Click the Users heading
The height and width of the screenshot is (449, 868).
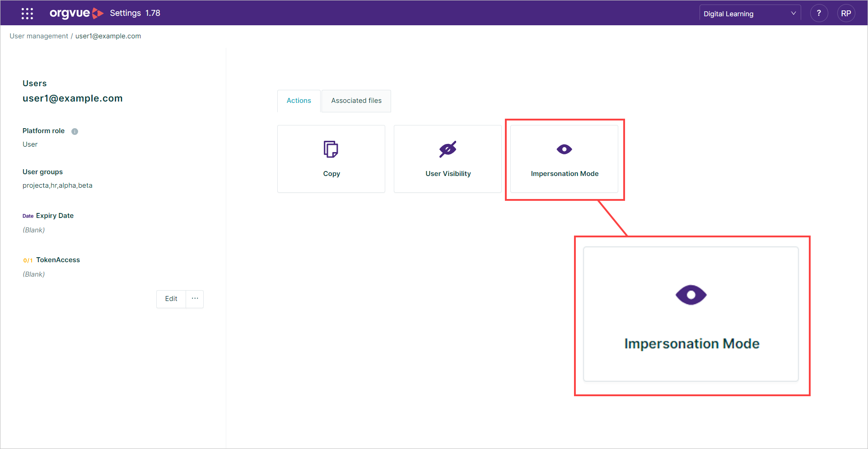35,83
